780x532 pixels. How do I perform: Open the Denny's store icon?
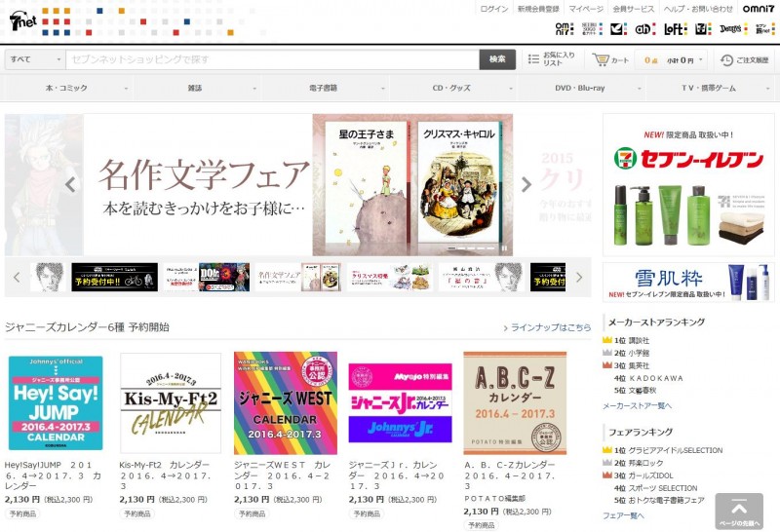[x=733, y=29]
